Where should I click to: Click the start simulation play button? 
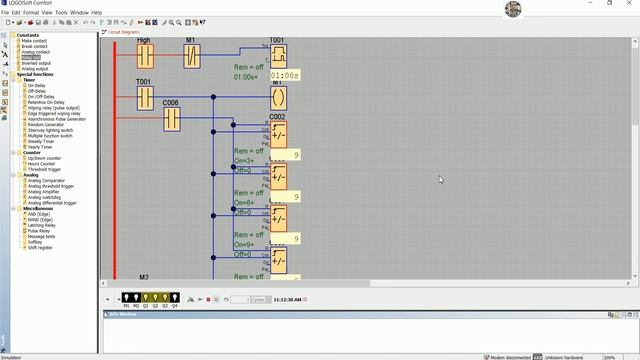coord(200,300)
